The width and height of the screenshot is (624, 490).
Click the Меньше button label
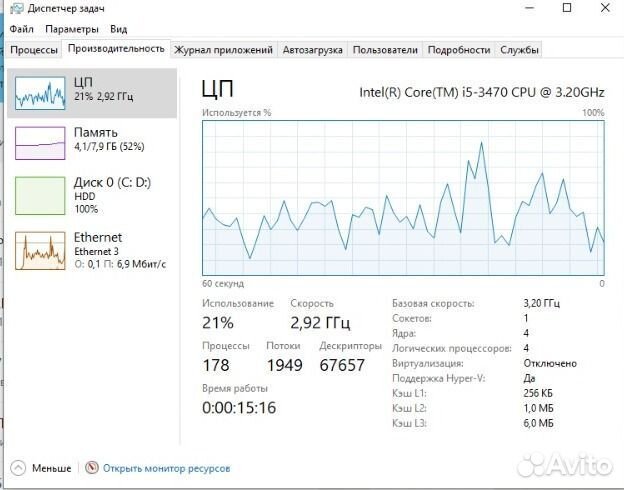coord(52,468)
